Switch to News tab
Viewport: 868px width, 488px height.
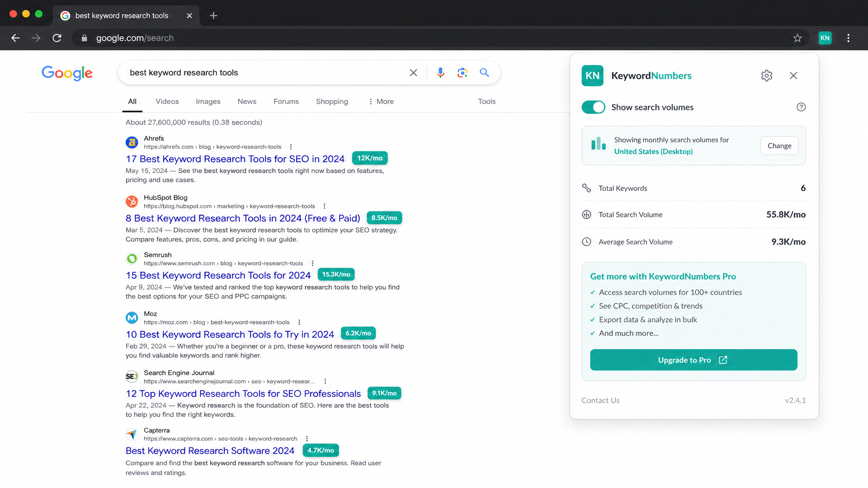[x=247, y=102]
